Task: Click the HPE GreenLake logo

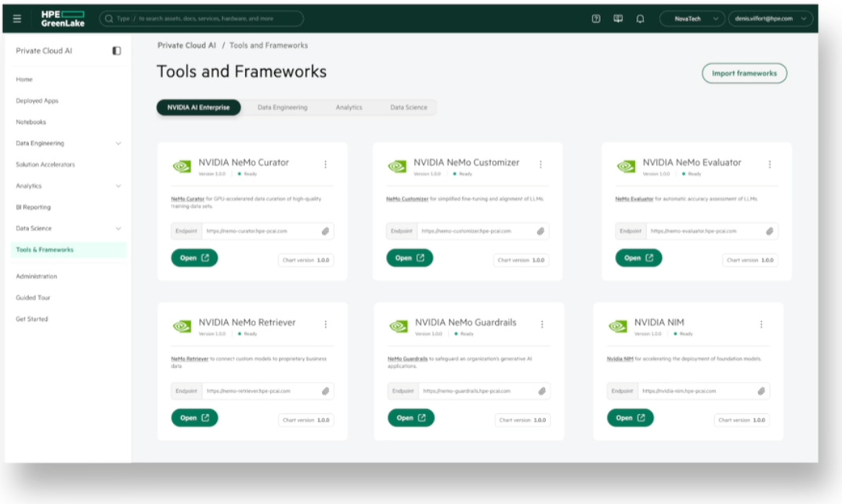Action: (63, 19)
